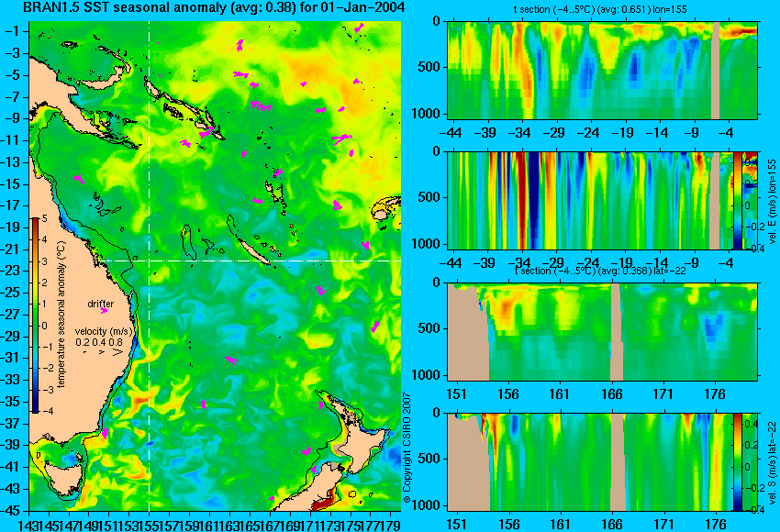Click the vertical dashed line at longitude 155
This screenshot has height=532, width=780.
click(x=150, y=266)
